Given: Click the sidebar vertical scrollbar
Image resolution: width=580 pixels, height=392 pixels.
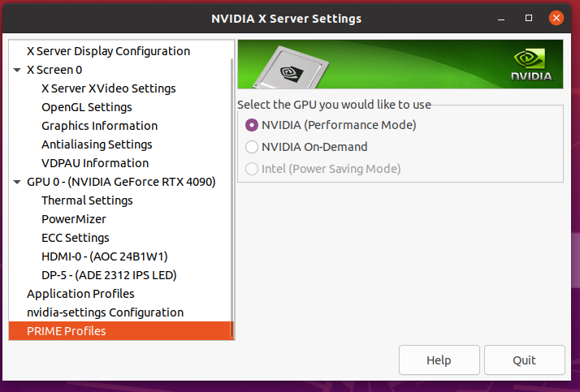Looking at the screenshot, I should [x=232, y=198].
